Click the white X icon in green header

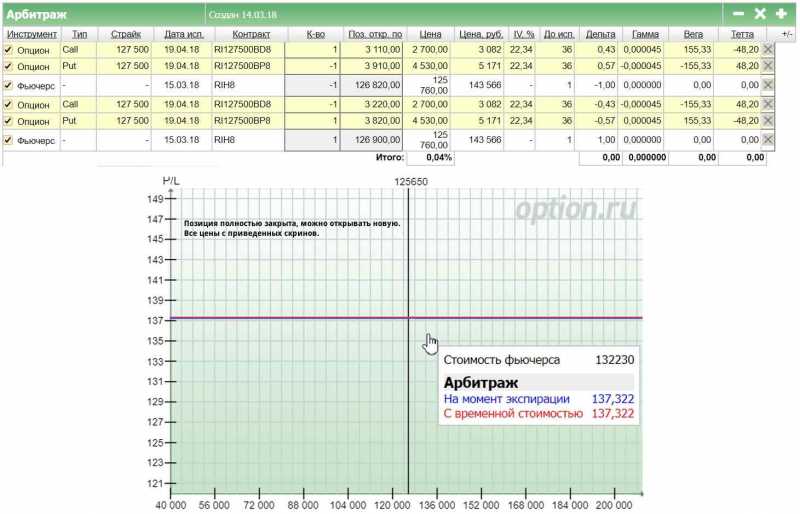760,14
